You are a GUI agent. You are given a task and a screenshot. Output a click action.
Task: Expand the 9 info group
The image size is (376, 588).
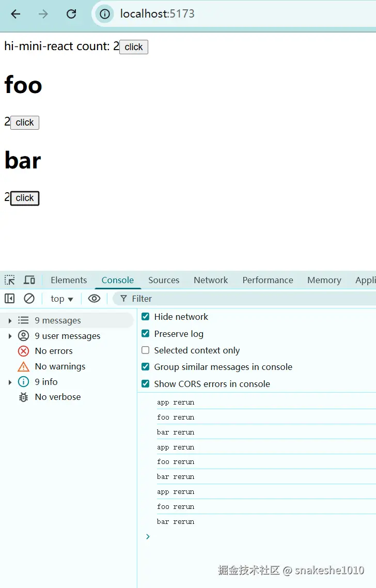[x=10, y=382]
